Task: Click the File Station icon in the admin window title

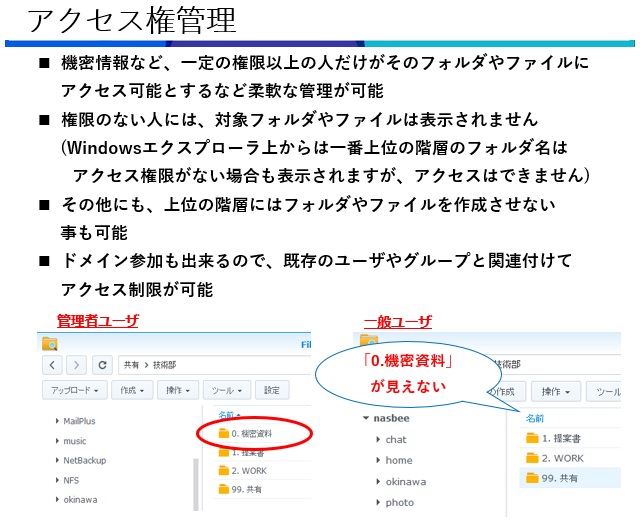Action: point(50,344)
